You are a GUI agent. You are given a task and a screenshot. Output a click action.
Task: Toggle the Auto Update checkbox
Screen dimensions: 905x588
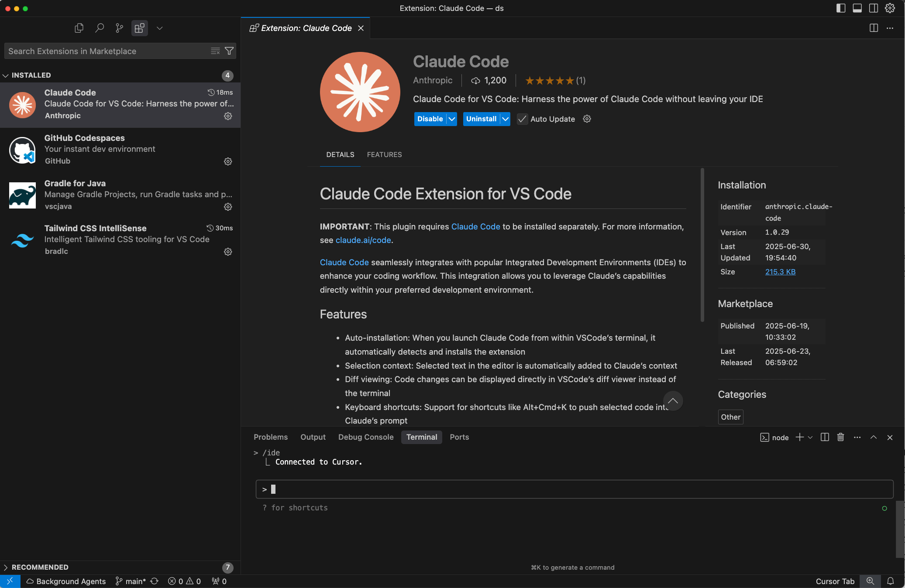[x=522, y=119]
